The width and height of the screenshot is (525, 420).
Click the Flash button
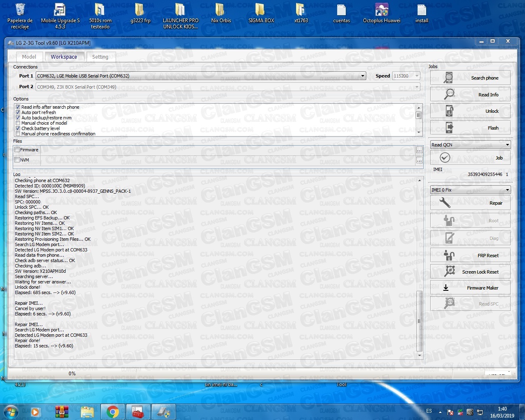pos(470,128)
